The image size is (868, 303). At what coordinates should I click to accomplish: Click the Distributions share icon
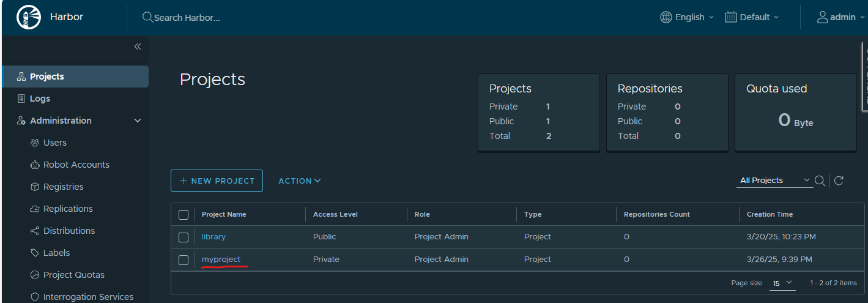click(x=35, y=231)
